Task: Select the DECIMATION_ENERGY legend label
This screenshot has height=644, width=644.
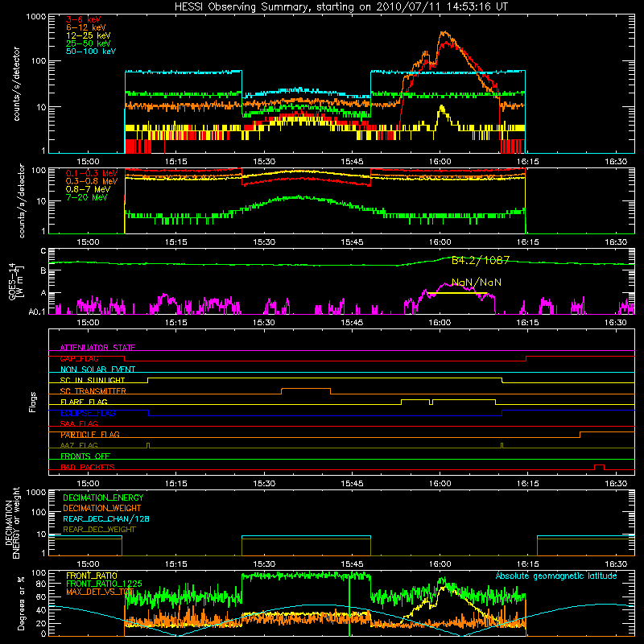Action: tap(103, 497)
